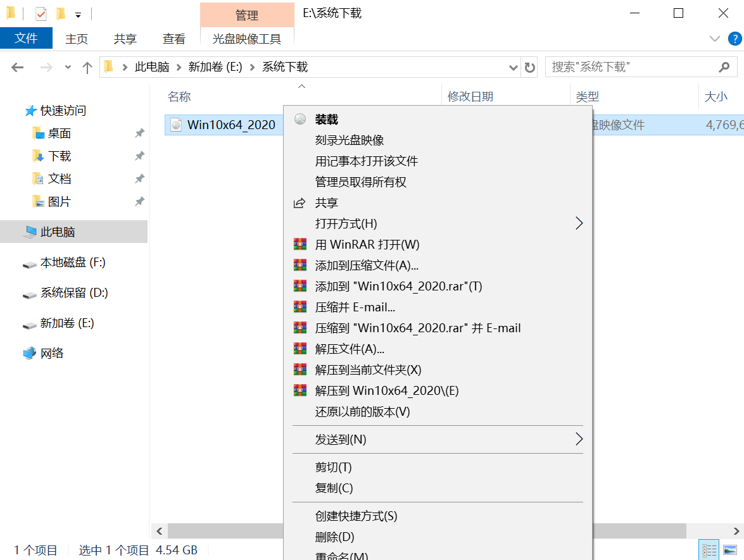Click breadcrumb chevron after 此电脑

(179, 67)
